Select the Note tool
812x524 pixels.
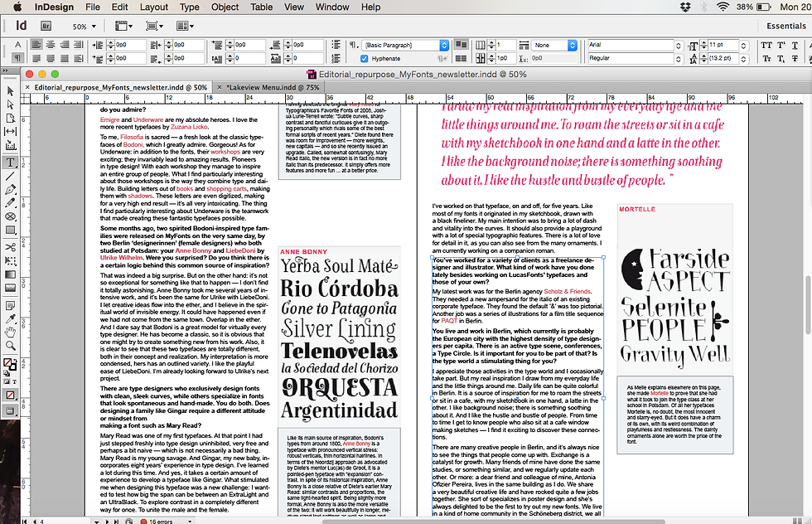pyautogui.click(x=10, y=305)
